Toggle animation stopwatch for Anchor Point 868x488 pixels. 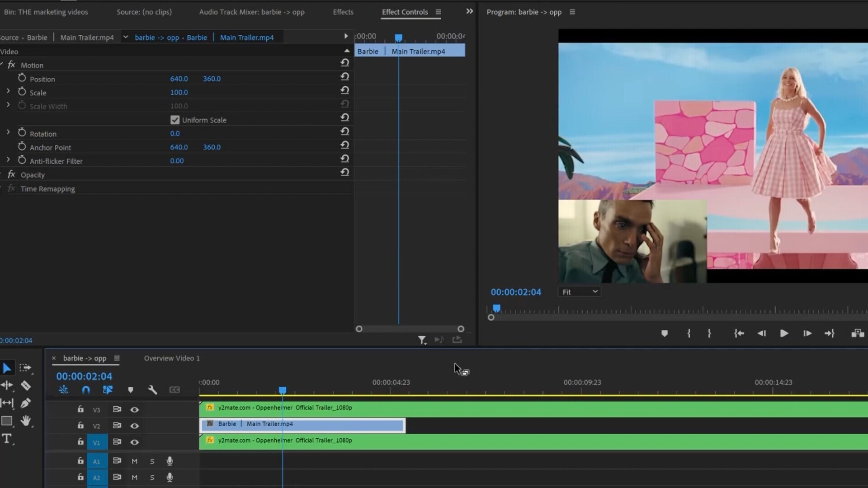pos(22,146)
